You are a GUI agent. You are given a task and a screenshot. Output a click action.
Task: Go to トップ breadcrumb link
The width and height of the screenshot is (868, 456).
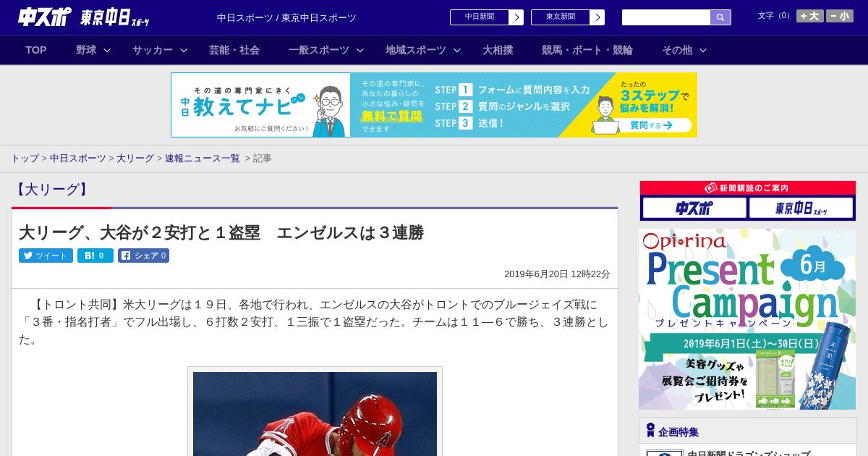25,158
